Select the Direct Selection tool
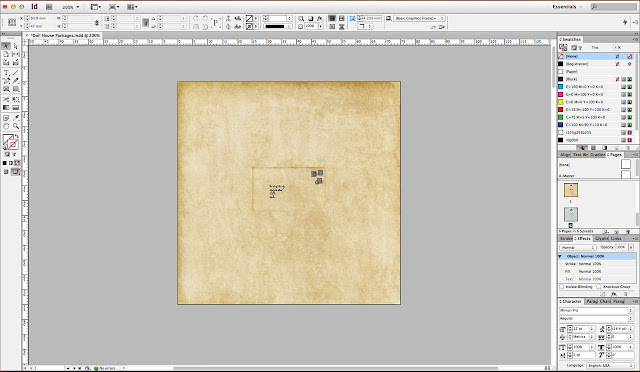640x372 pixels. pyautogui.click(x=16, y=46)
